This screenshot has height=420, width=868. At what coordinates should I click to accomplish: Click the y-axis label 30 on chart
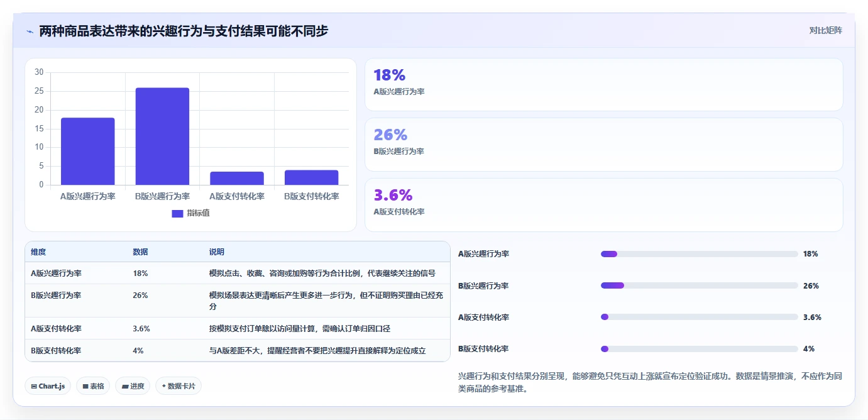pos(39,72)
